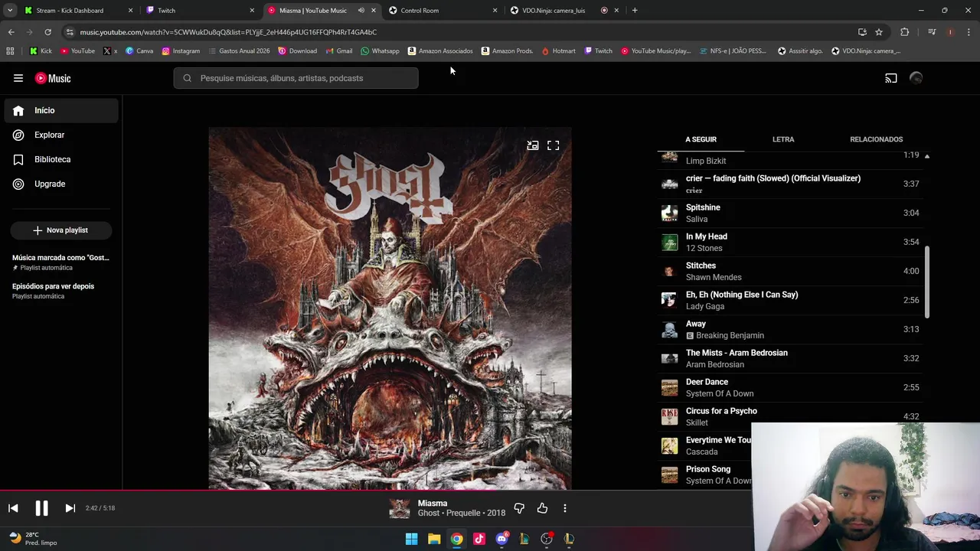Viewport: 980px width, 551px height.
Task: Switch to the VDO.Ninja browser tab
Action: coord(564,11)
